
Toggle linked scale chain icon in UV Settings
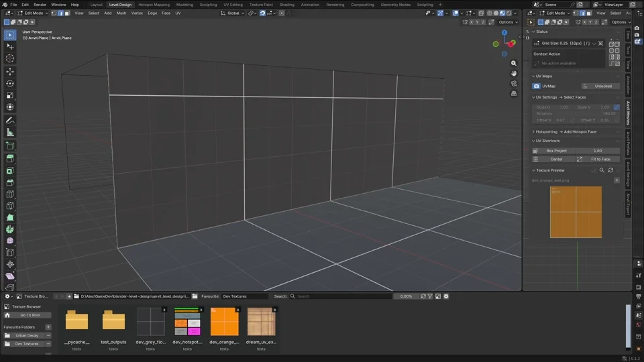pos(616,107)
